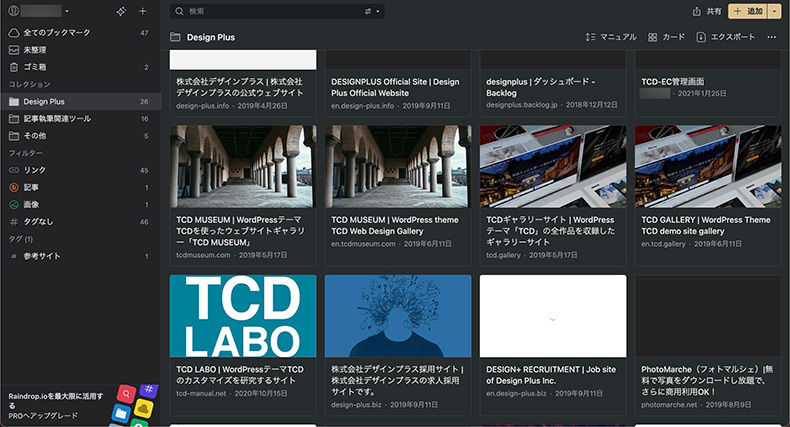
Task: Click the Design Plus folder icon in header
Action: [175, 37]
